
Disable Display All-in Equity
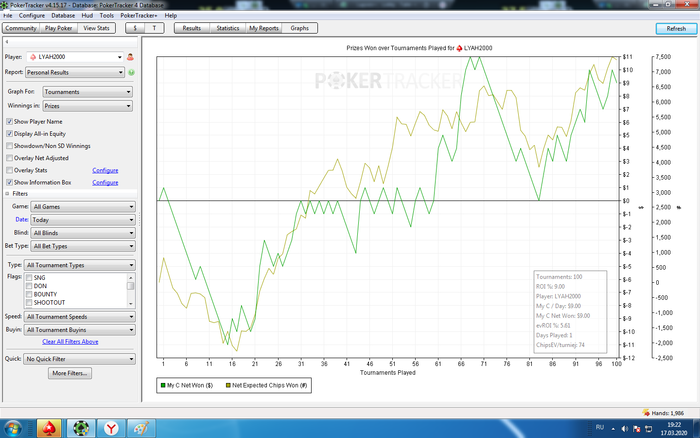click(x=9, y=133)
